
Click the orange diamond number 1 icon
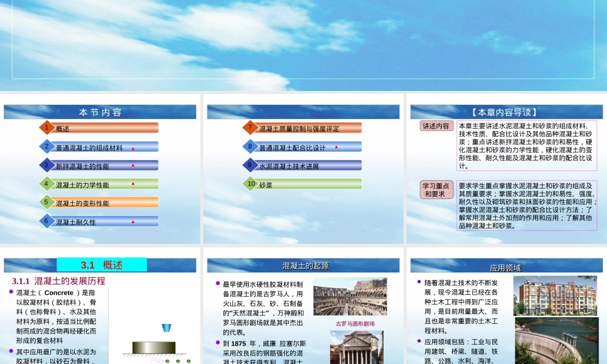pos(47,127)
